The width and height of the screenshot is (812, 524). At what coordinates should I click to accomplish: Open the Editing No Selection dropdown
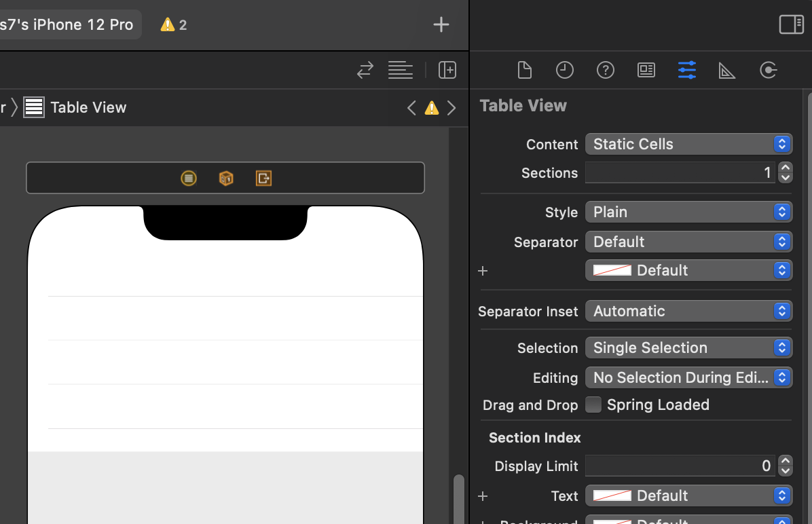[688, 377]
